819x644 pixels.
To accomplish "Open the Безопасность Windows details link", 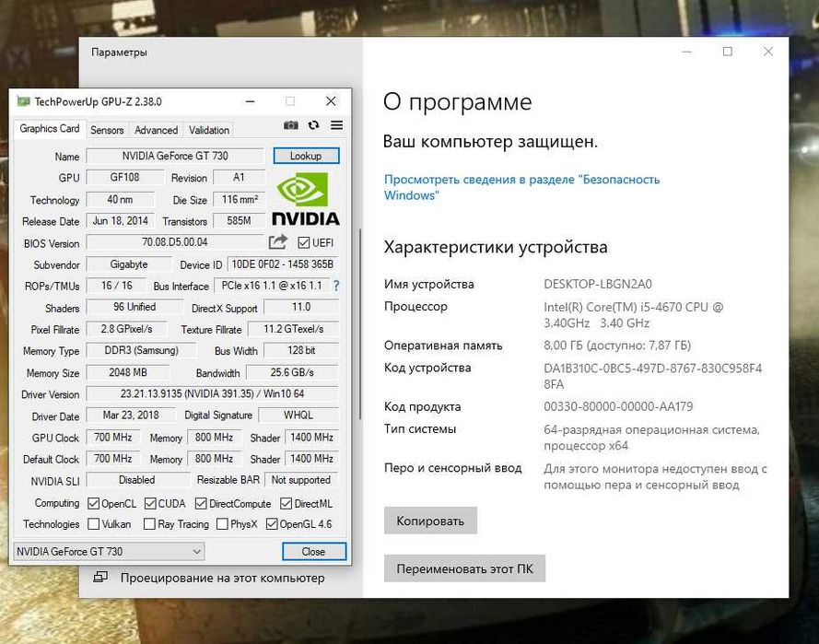I will (521, 187).
